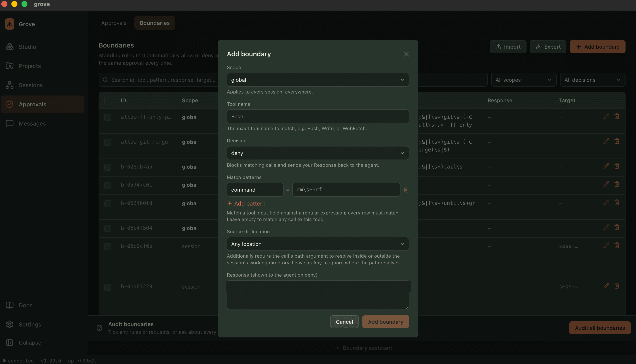The width and height of the screenshot is (636, 364).
Task: Click the Audit boundaries shield icon
Action: coord(99,328)
